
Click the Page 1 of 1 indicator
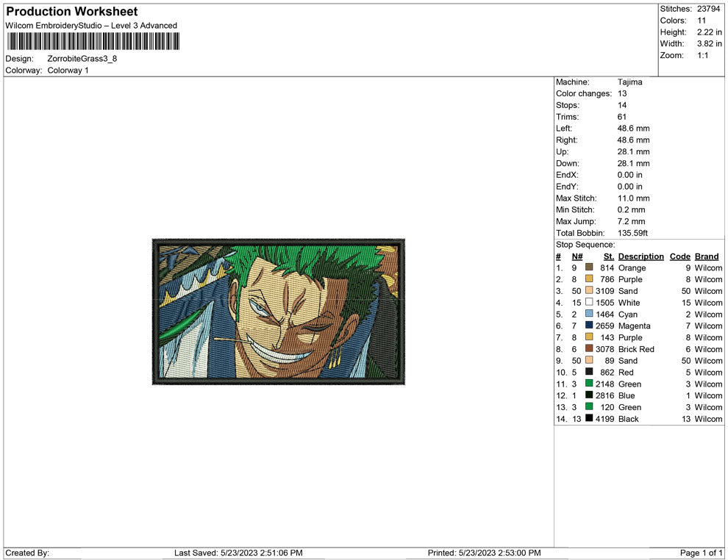tap(701, 553)
